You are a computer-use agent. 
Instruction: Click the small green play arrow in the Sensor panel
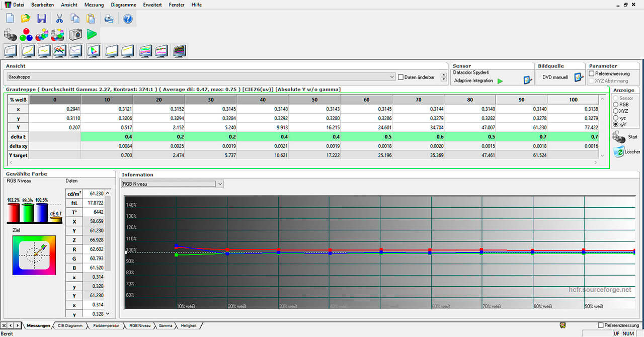(500, 80)
